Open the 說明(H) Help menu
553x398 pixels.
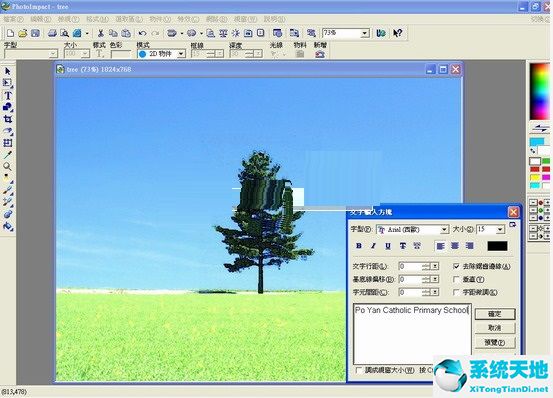(274, 19)
